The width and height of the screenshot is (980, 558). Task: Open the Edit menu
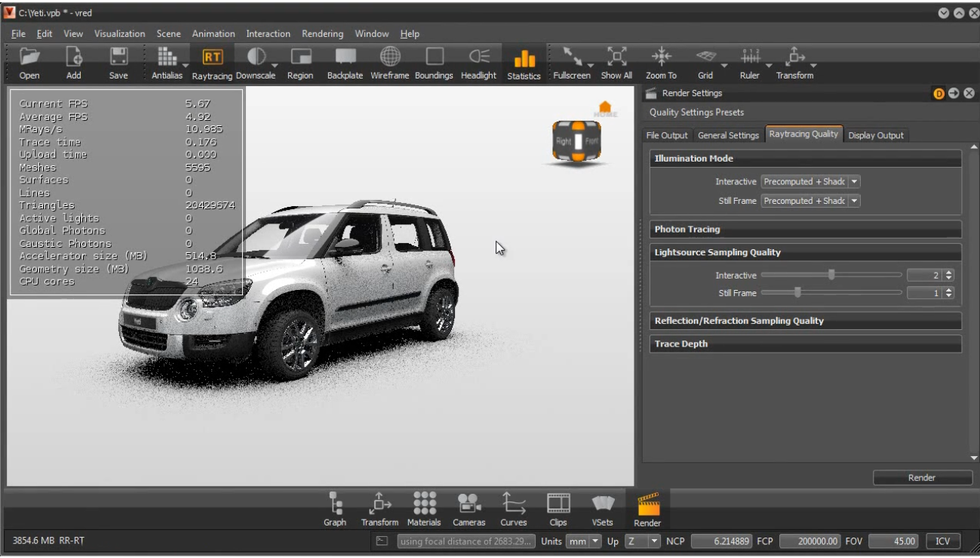coord(45,34)
